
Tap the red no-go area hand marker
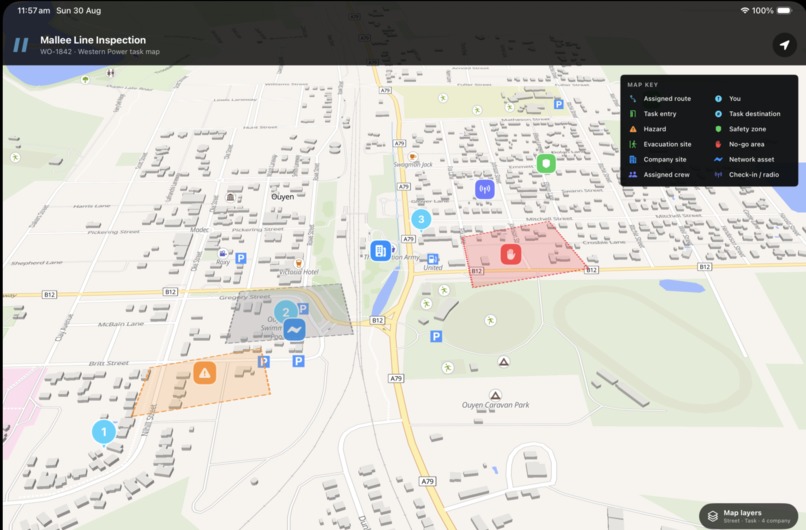[x=511, y=254]
